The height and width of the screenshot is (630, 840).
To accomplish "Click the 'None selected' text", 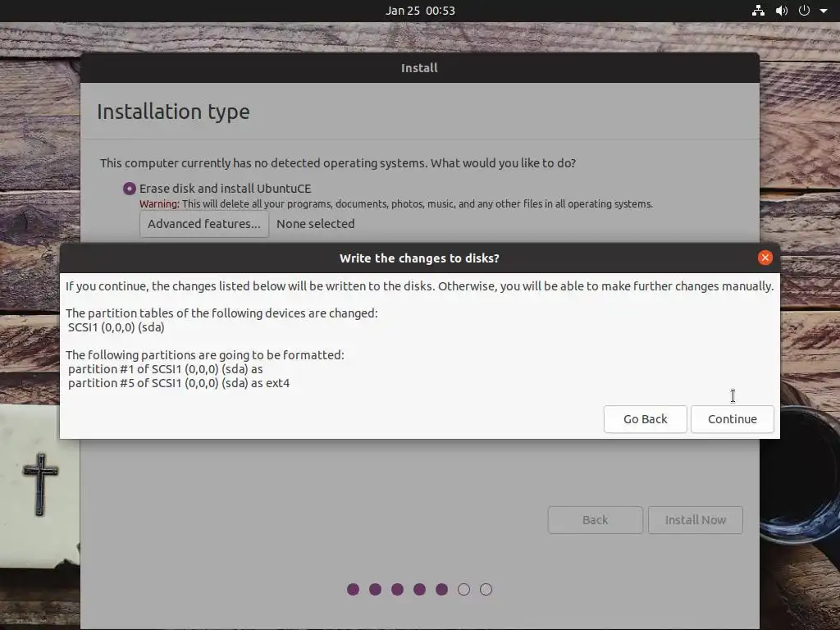I will click(316, 224).
